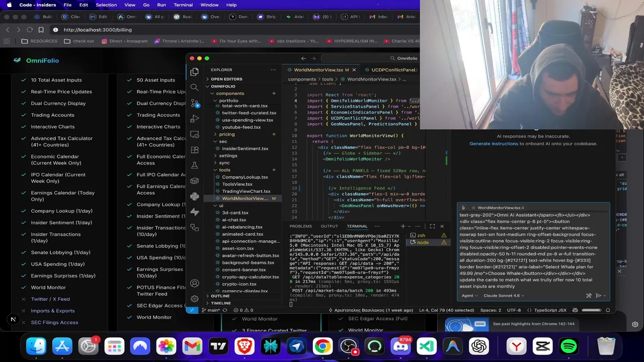The image size is (644, 362).
Task: Open Remote Explorer in activity bar
Action: [195, 134]
